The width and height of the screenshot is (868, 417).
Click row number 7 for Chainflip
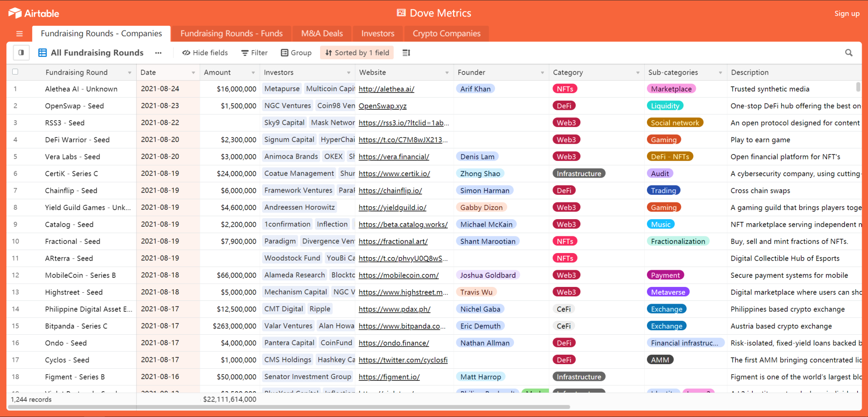click(15, 191)
